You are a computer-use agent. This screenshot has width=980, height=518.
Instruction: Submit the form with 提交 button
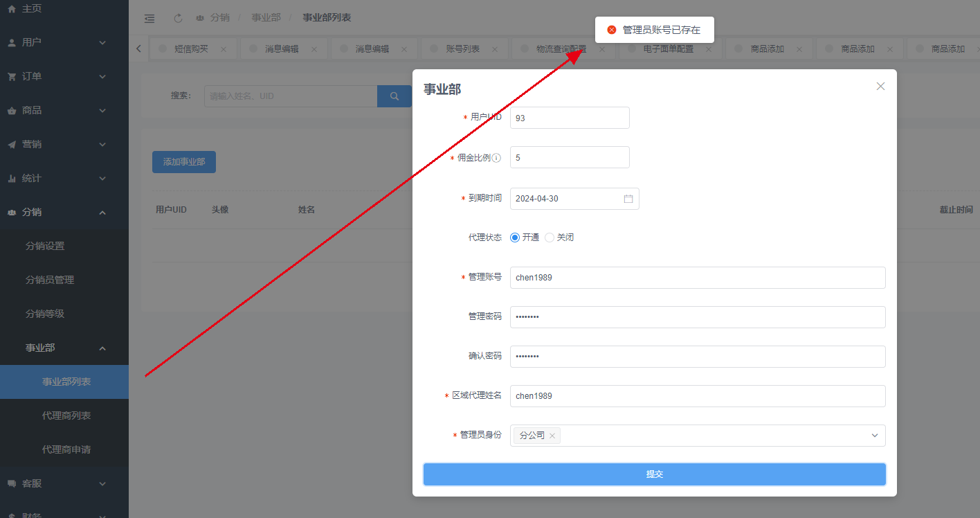coord(654,474)
